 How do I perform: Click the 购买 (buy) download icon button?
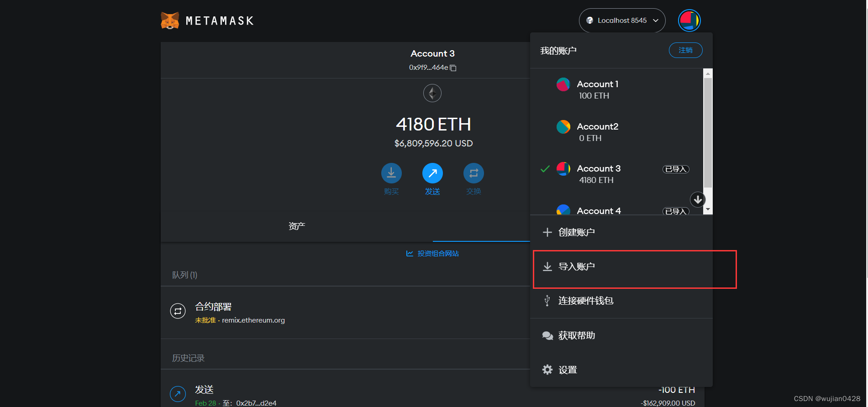point(391,173)
